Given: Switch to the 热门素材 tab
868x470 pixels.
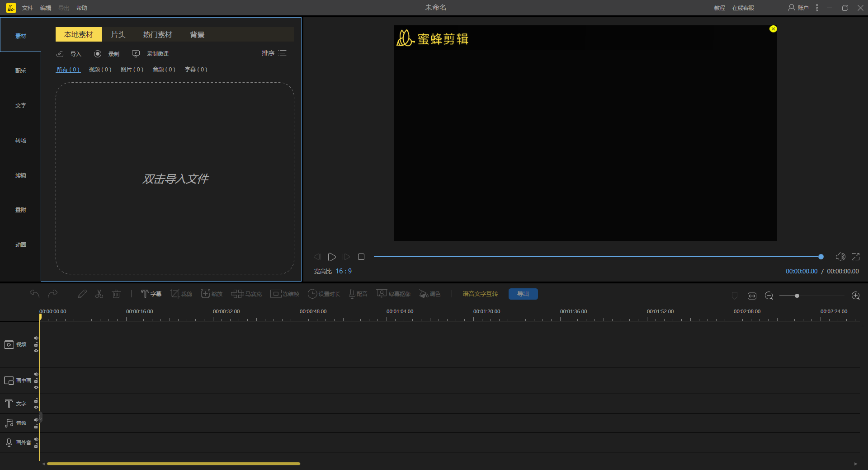Looking at the screenshot, I should [x=157, y=35].
